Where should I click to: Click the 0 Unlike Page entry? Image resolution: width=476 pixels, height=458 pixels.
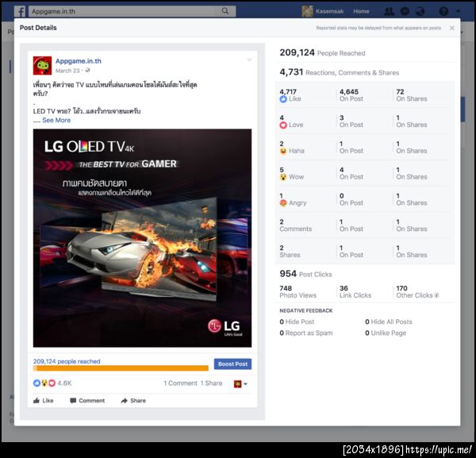pyautogui.click(x=386, y=333)
